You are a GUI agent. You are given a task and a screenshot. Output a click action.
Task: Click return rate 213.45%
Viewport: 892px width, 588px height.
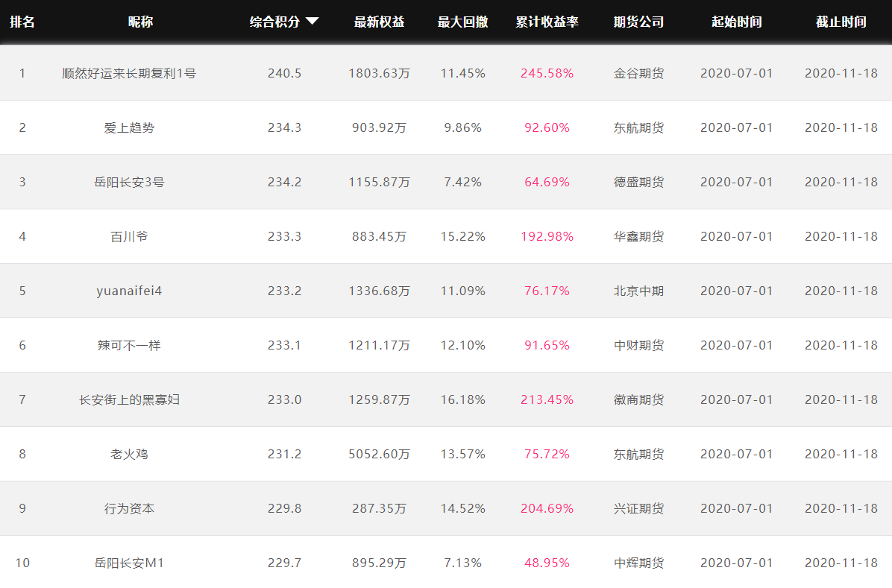(x=547, y=399)
